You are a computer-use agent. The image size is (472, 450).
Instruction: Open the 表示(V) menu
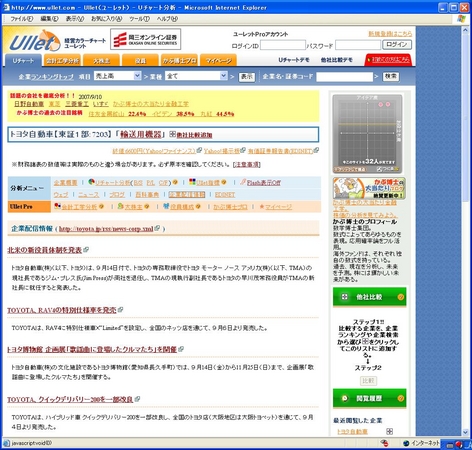click(75, 19)
